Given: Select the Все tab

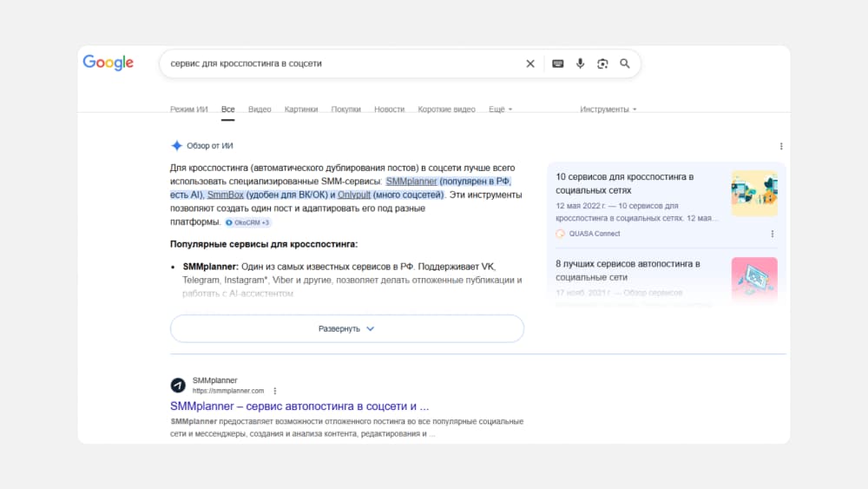Looking at the screenshot, I should (228, 109).
